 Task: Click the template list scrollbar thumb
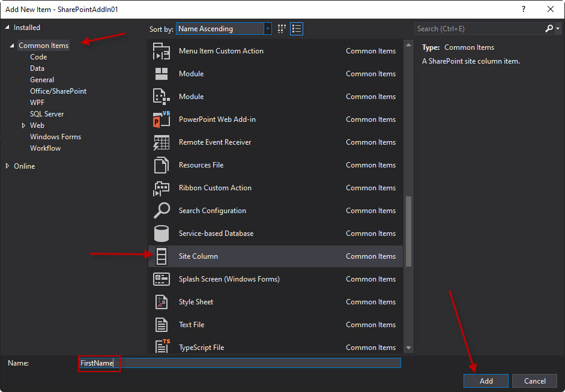[408, 231]
